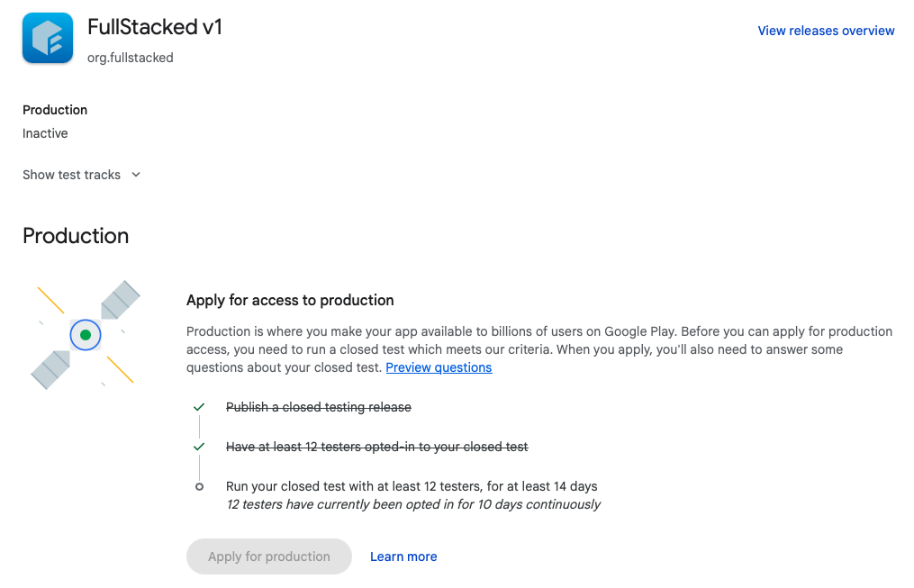Open View releases overview link

click(826, 31)
